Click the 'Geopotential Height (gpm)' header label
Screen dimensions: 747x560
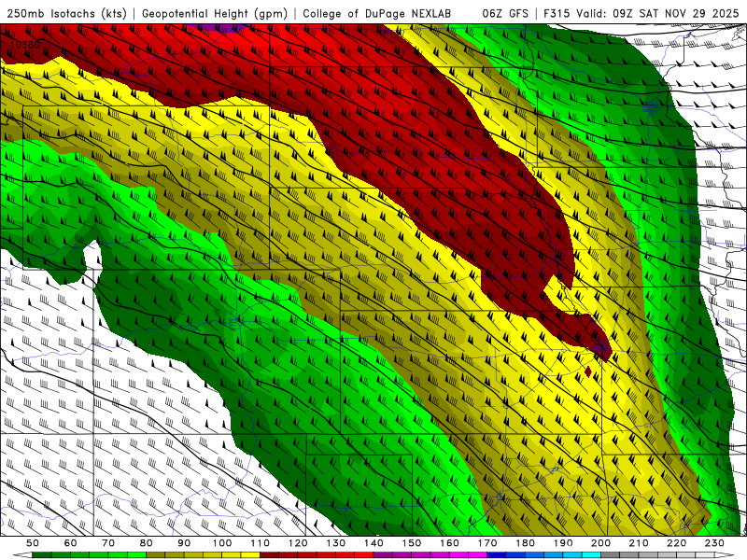pos(215,13)
